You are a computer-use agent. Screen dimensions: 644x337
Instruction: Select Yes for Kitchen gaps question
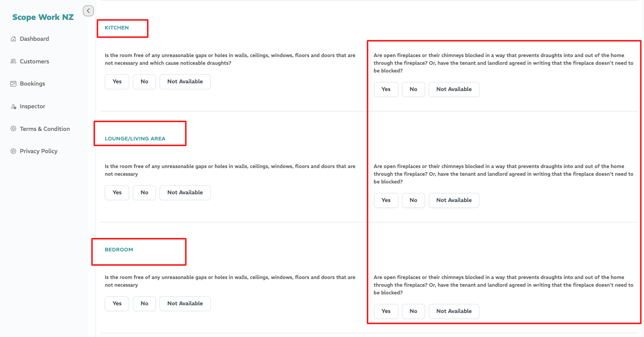(x=117, y=82)
